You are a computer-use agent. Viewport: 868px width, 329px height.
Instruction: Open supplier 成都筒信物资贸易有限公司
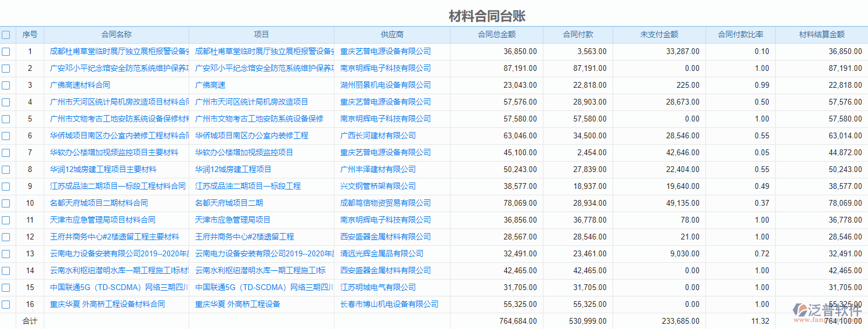click(x=386, y=203)
